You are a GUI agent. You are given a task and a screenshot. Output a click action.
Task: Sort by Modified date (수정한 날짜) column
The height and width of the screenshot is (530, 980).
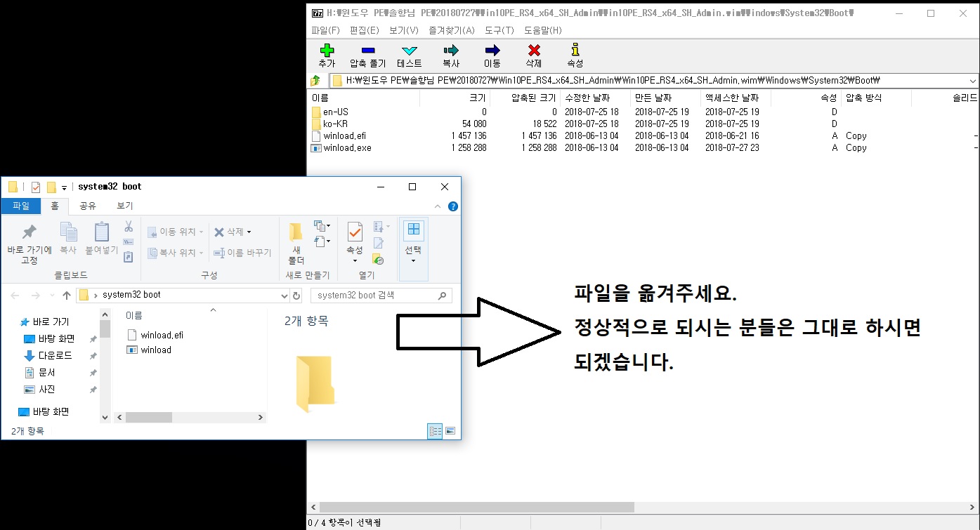pyautogui.click(x=595, y=98)
